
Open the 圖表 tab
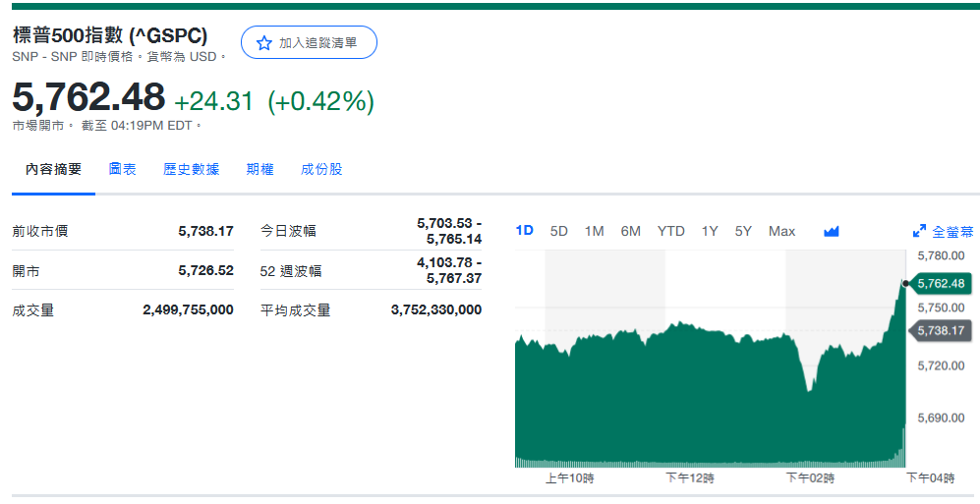click(123, 169)
